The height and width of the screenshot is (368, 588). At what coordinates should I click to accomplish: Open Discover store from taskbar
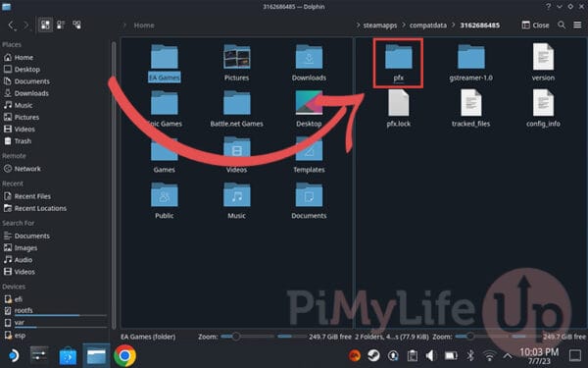pos(68,355)
